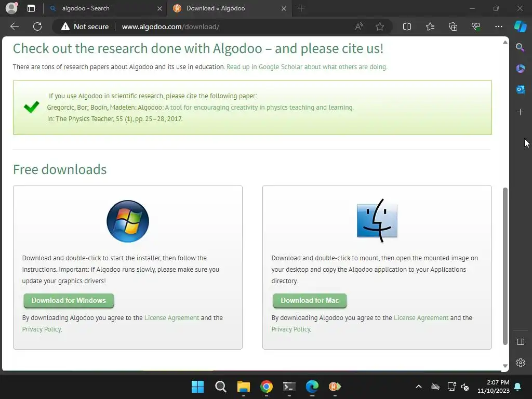Click the Mac Finder logo image
This screenshot has width=532, height=399.
pos(377,220)
